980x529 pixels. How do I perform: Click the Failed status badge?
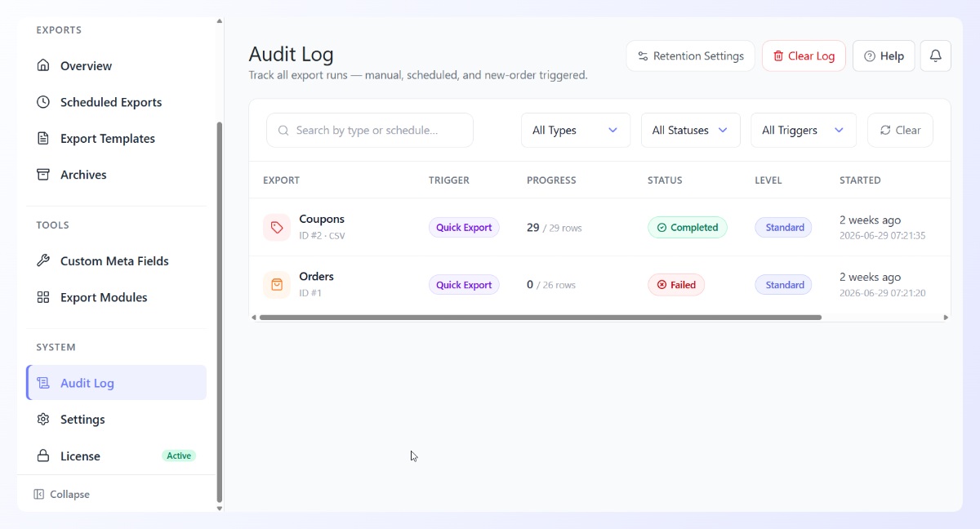(x=676, y=285)
